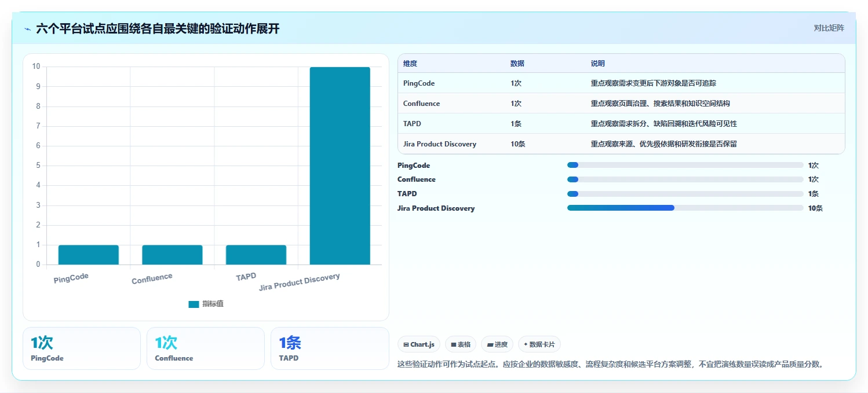Click the Confluence bar in chart

pyautogui.click(x=172, y=255)
